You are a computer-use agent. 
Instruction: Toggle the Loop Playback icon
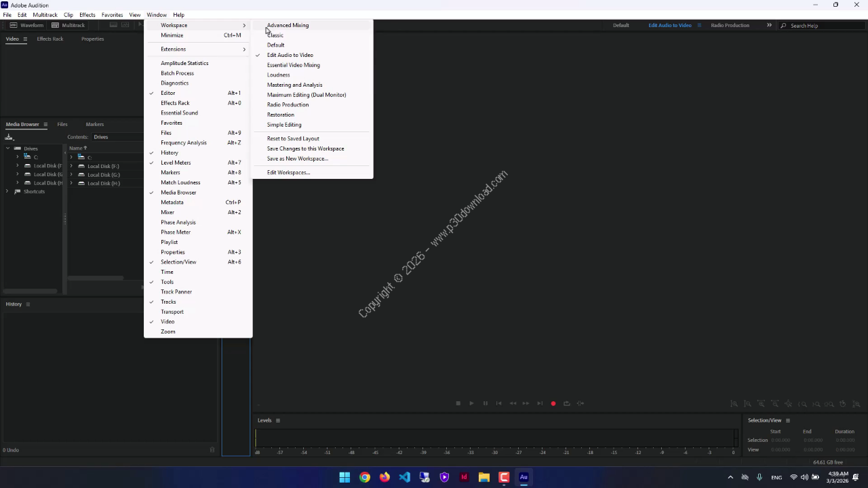(567, 403)
